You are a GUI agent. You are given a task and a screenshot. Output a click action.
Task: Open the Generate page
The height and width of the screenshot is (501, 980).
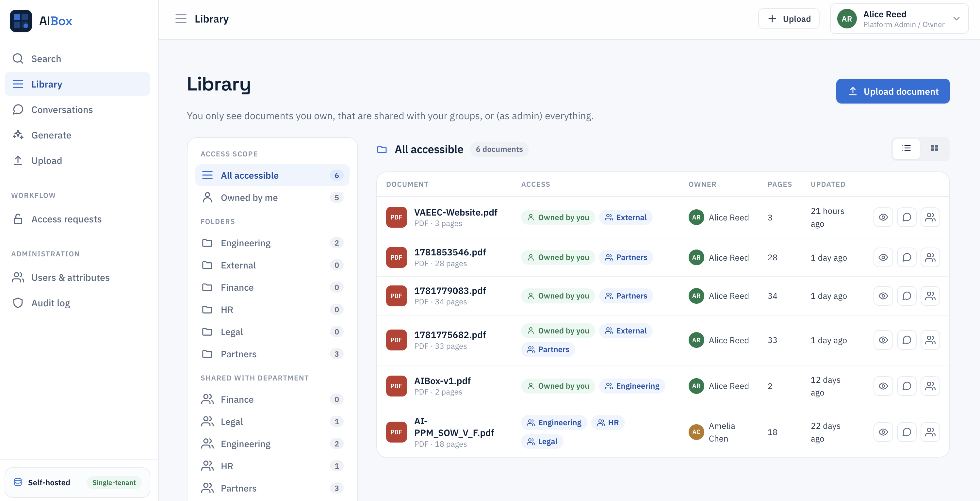coord(77,135)
